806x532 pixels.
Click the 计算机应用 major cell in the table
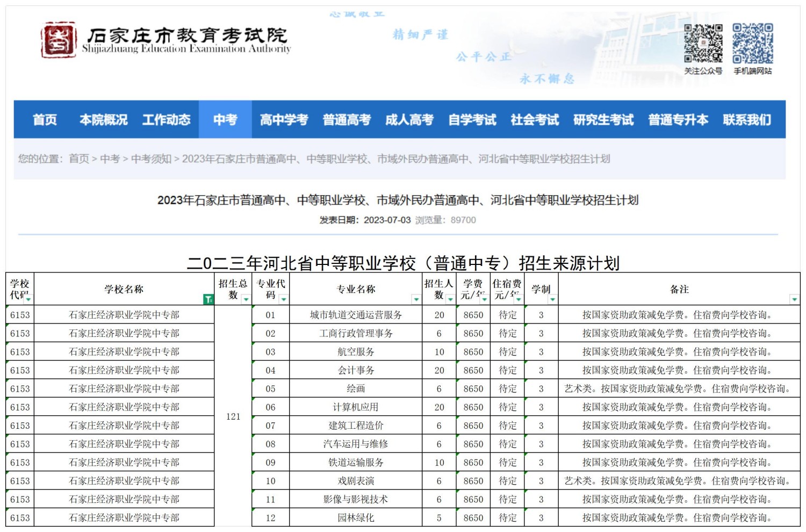coord(356,407)
